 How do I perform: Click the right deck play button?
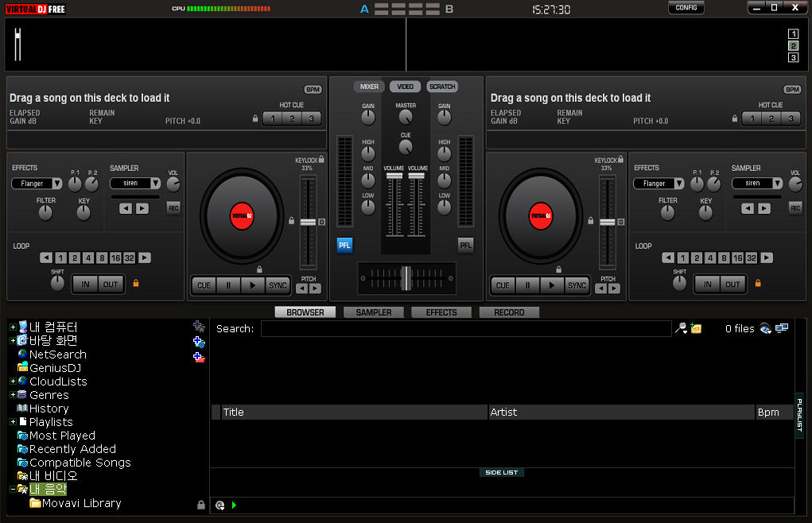tap(551, 285)
